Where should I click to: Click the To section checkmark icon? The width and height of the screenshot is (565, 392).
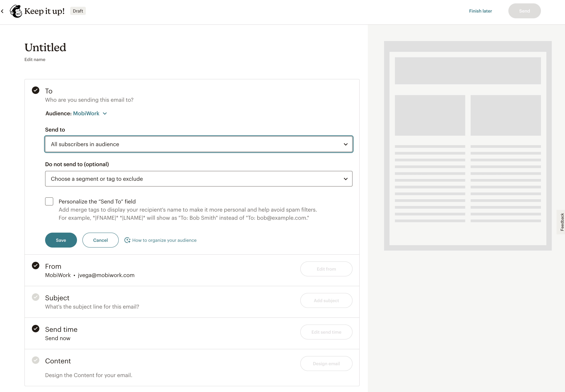36,90
